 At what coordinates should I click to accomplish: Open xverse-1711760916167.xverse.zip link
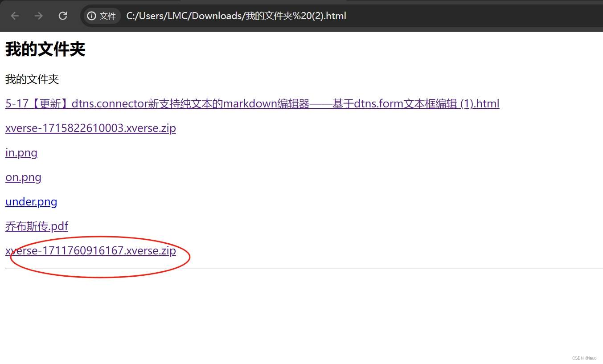point(90,251)
